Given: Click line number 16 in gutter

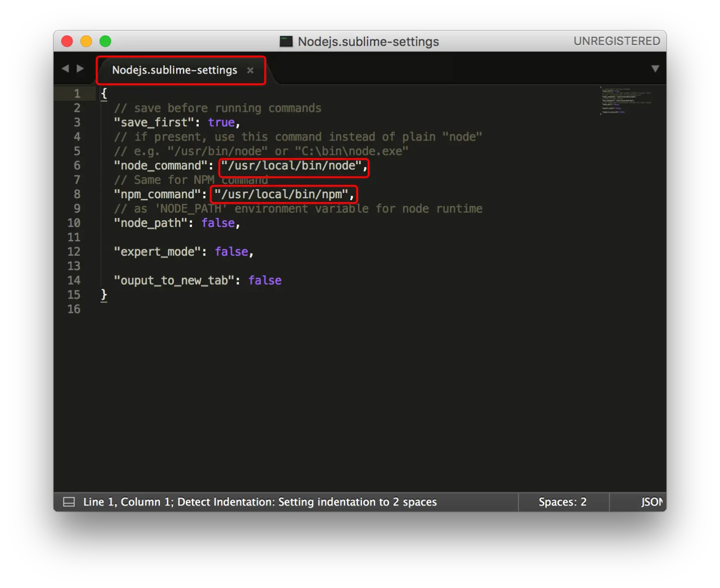Looking at the screenshot, I should tap(74, 309).
